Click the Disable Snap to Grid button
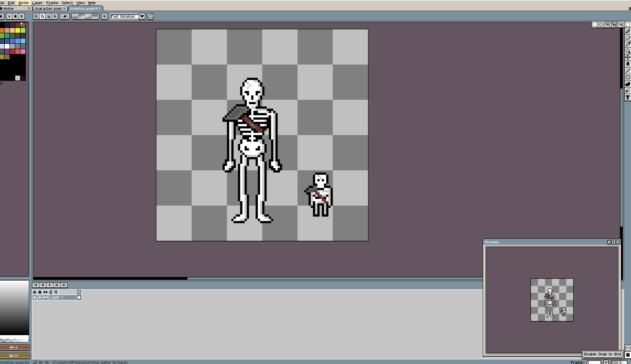The image size is (631, 364). coord(602,354)
